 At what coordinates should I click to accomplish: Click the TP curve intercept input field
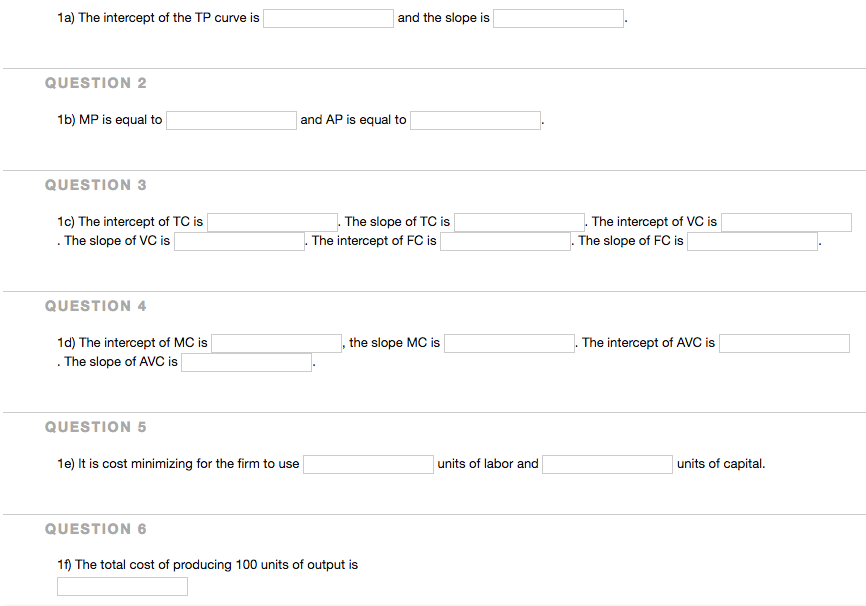click(328, 19)
